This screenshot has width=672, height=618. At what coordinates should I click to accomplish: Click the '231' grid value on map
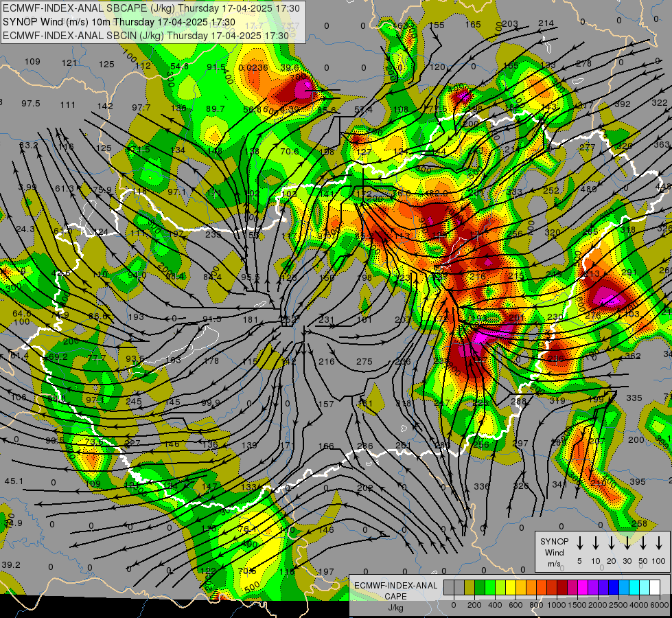(x=326, y=319)
